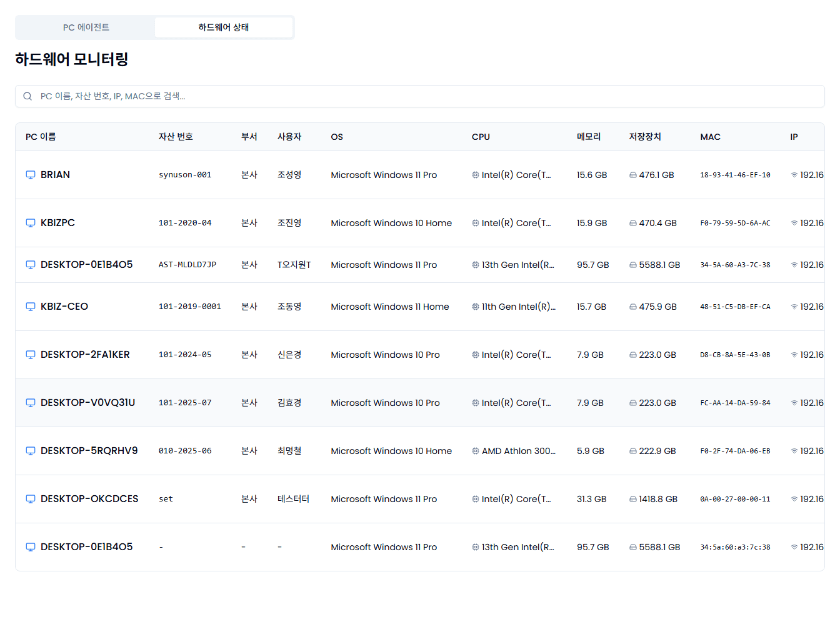
Task: Click the search magnifier icon
Action: click(x=27, y=96)
